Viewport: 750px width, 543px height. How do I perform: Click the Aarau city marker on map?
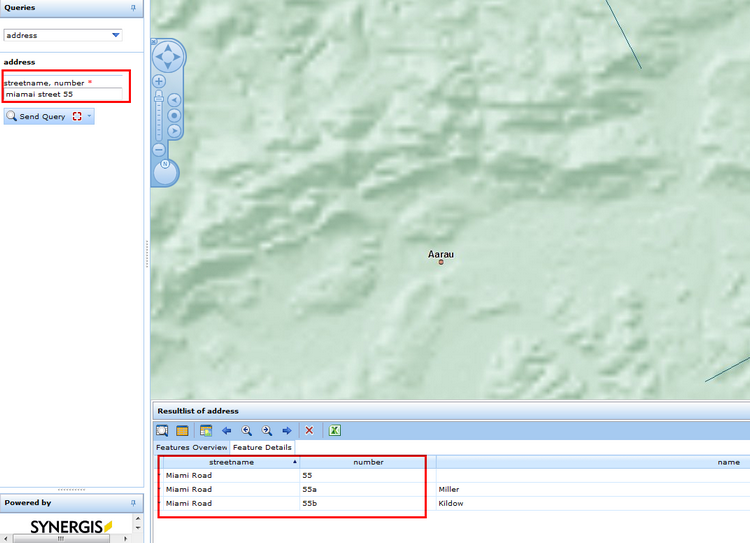tap(441, 262)
